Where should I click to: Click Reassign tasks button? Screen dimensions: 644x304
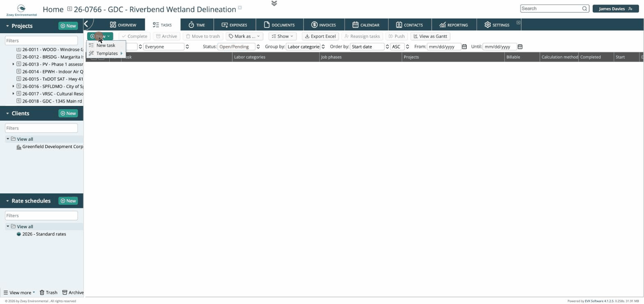click(362, 36)
